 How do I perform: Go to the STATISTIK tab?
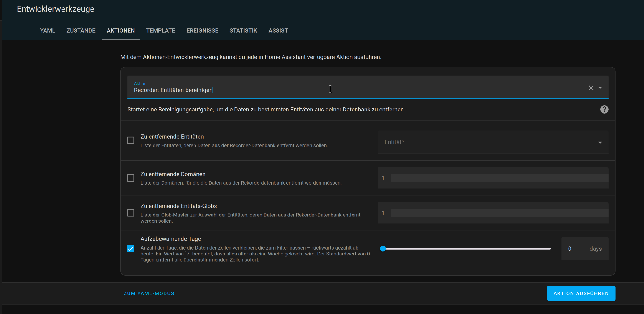click(243, 30)
